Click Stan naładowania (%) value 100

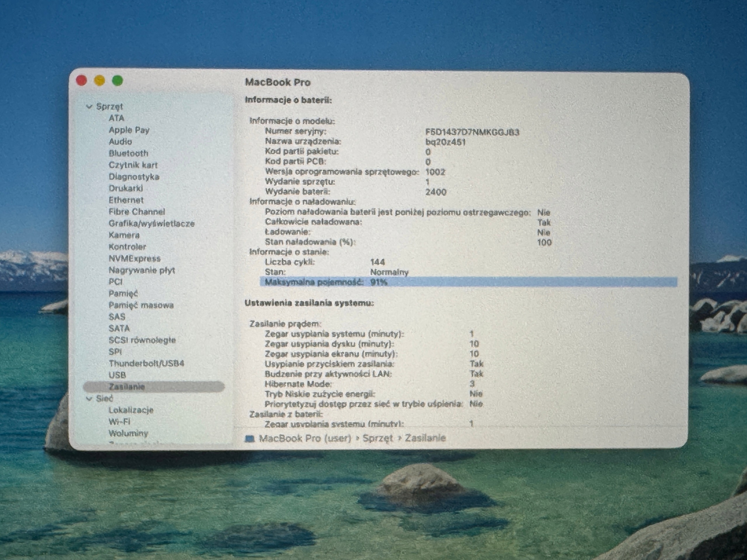tap(544, 242)
